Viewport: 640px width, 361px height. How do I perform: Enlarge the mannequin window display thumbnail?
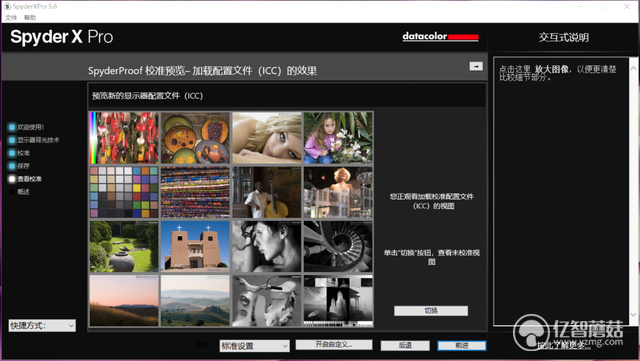(338, 192)
